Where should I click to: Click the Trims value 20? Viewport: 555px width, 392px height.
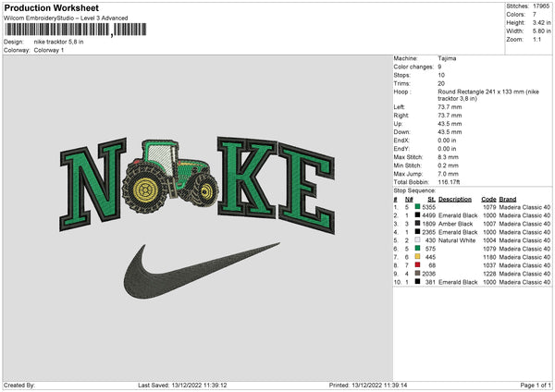pos(441,83)
